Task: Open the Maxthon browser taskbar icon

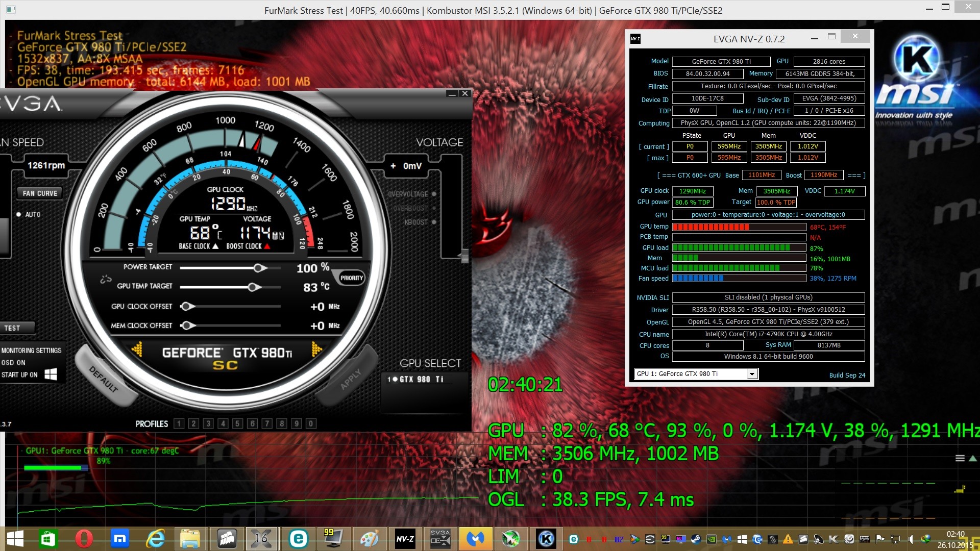Action: coord(119,539)
